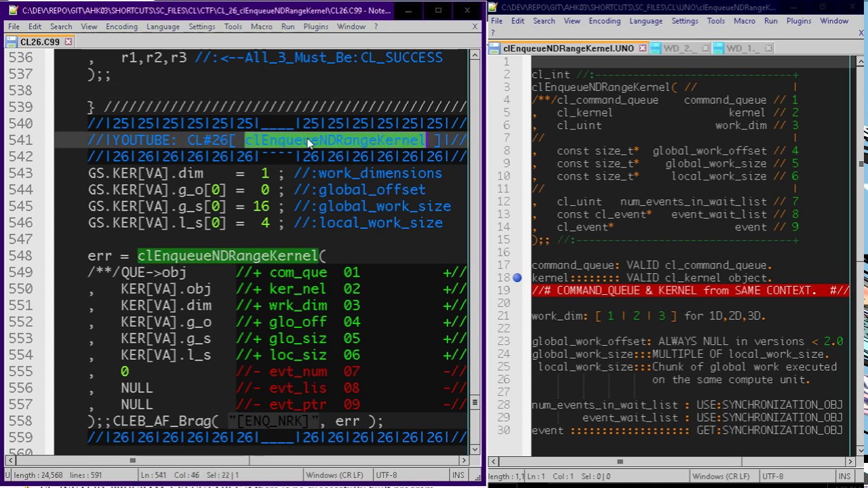Open Macro menu in the right window
The height and width of the screenshot is (488, 868).
744,21
